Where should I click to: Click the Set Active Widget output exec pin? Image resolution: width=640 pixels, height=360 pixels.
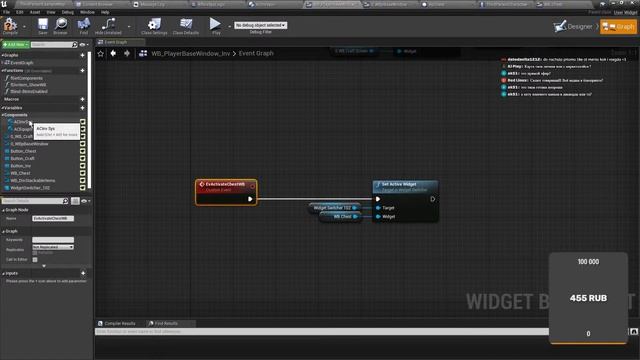[x=432, y=199]
